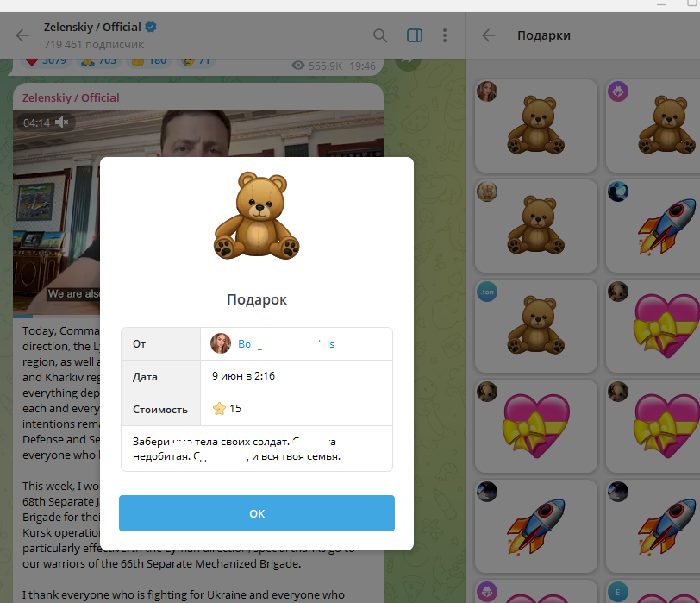Open search in the channel header
700x603 pixels.
380,35
